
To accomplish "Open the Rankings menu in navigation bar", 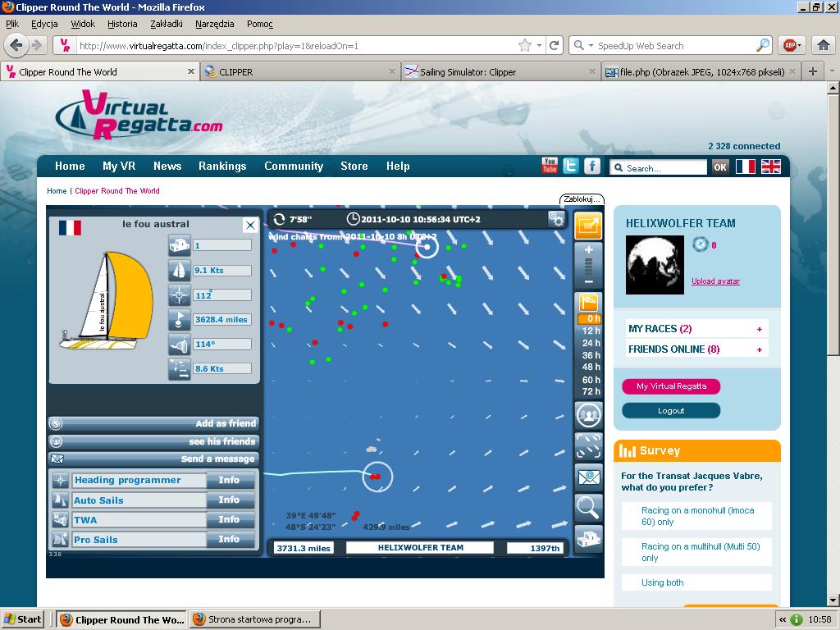I will point(221,166).
